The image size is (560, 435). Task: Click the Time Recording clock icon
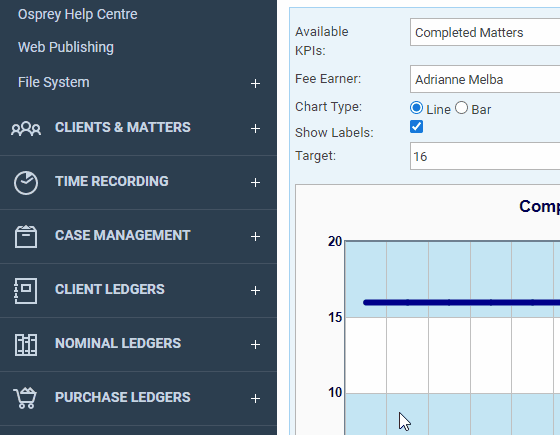click(x=26, y=182)
